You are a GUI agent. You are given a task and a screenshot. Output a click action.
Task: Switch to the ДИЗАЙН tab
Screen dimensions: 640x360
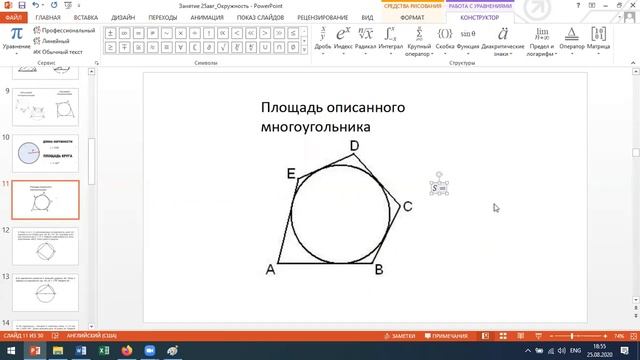coord(123,18)
